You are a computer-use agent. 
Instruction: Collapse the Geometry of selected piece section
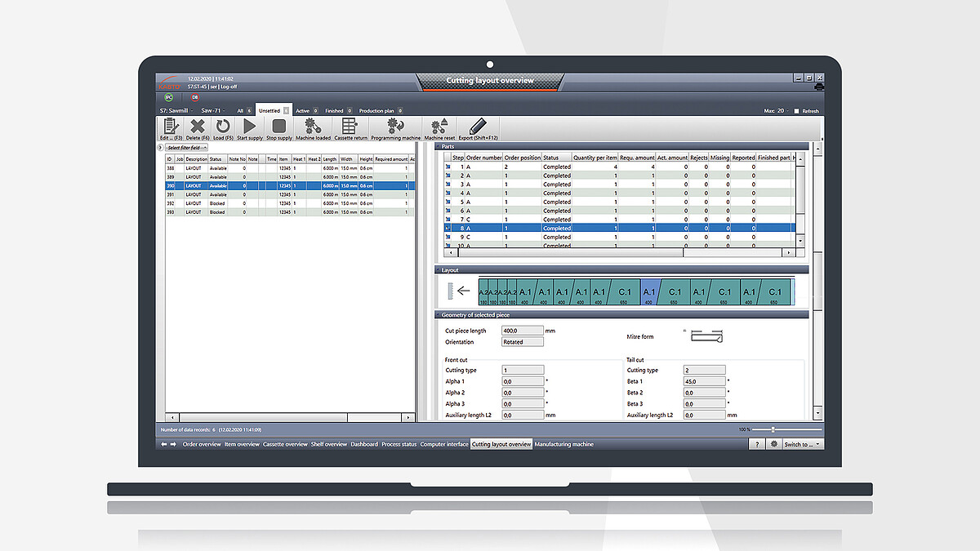click(439, 315)
